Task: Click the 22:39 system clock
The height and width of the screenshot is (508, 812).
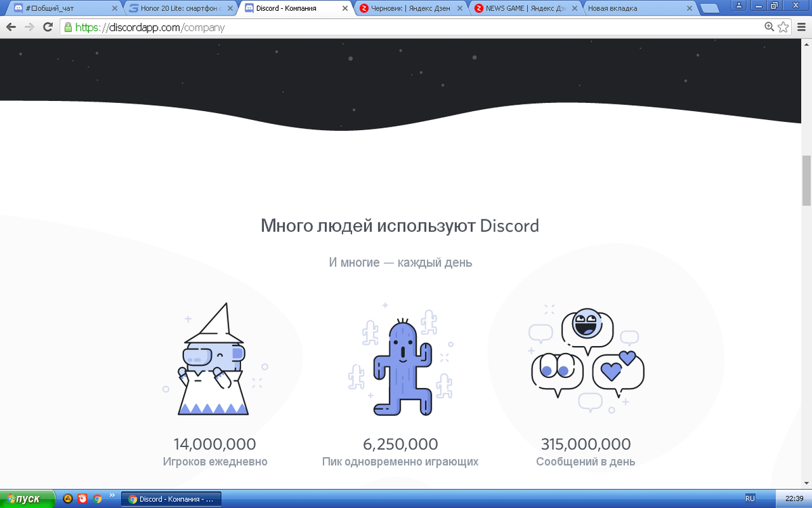Action: (x=794, y=499)
